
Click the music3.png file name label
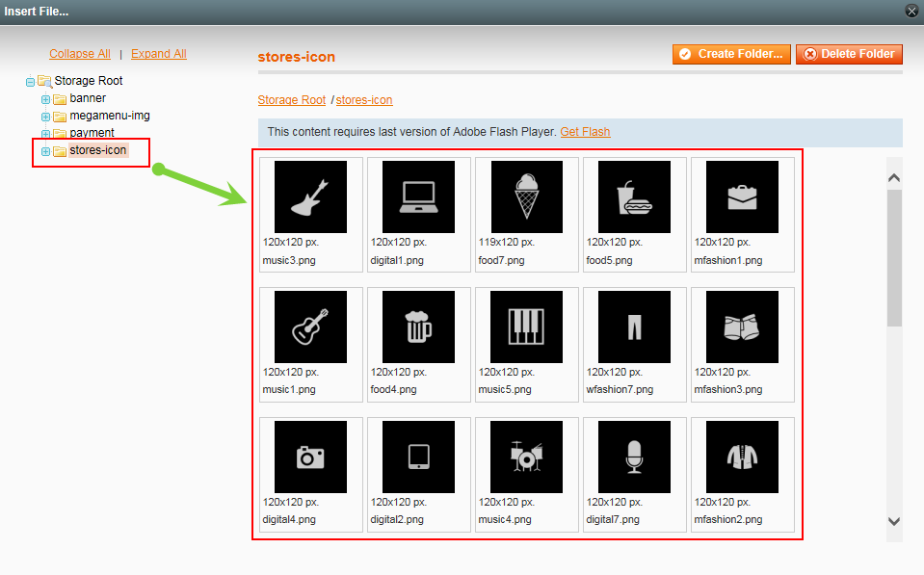[x=289, y=260]
